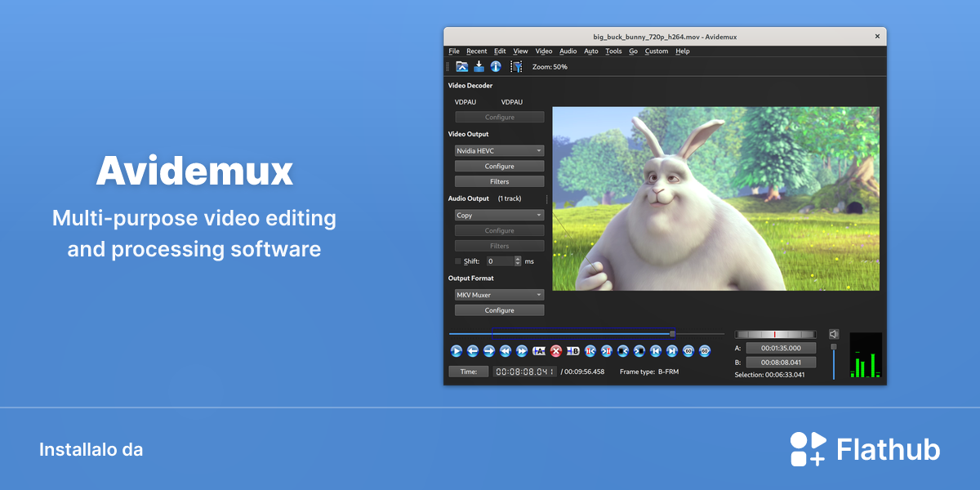Click the Open Video folder icon
The width and height of the screenshot is (980, 490).
point(462,67)
